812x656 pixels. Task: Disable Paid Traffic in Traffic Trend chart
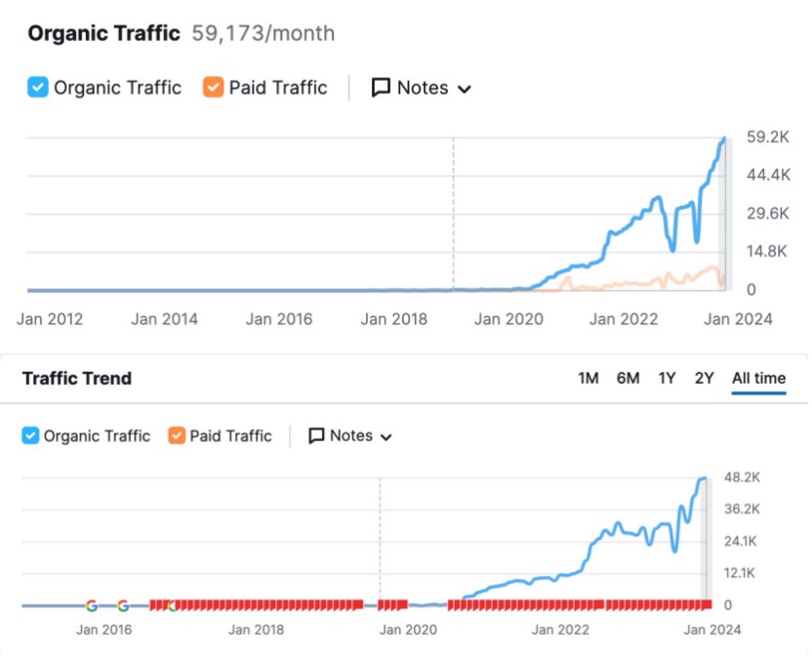177,435
